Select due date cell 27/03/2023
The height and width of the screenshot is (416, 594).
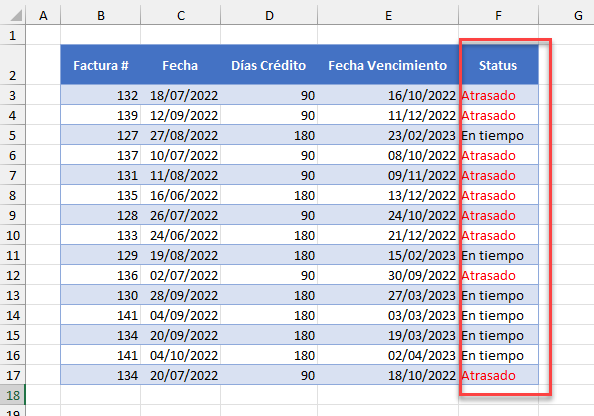[388, 295]
